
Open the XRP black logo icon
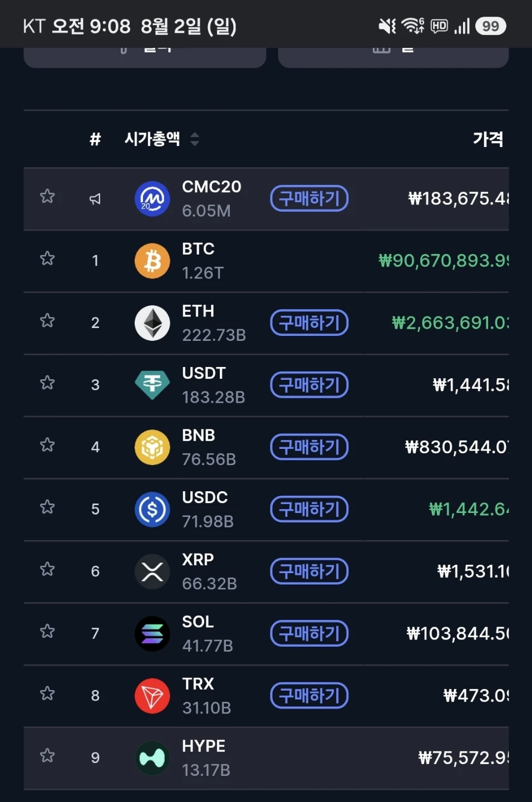coord(152,571)
